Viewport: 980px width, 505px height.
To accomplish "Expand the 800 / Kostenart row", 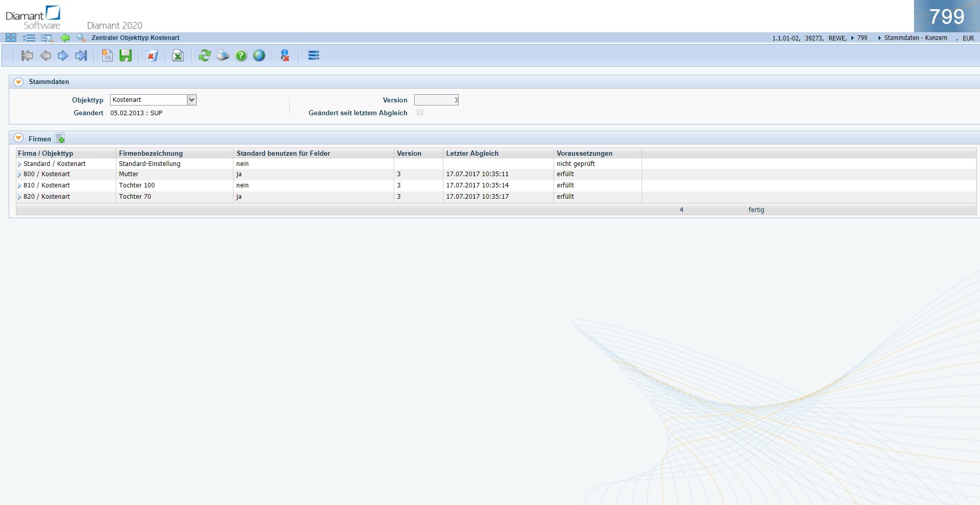I will tap(19, 175).
